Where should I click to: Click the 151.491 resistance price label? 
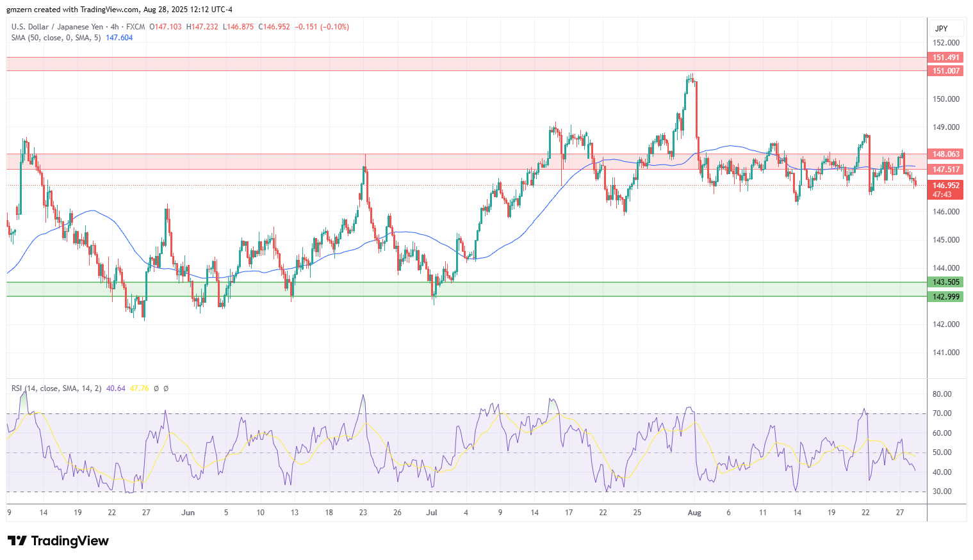click(945, 58)
